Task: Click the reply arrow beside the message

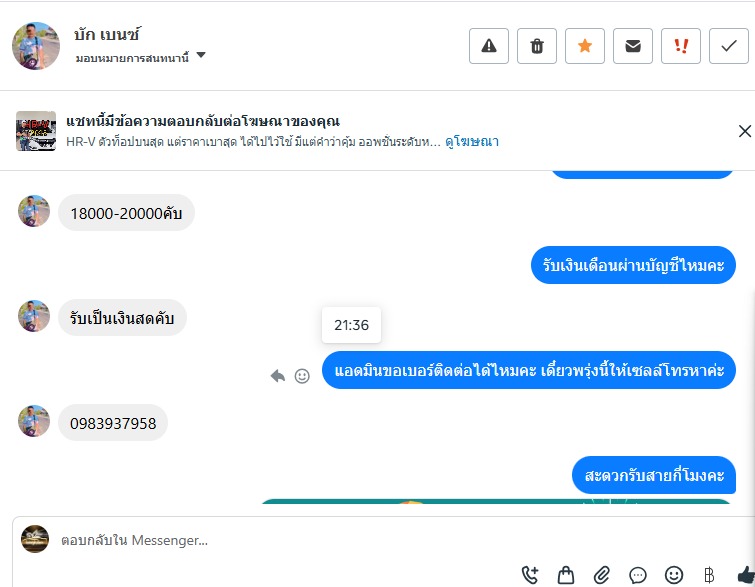Action: click(x=278, y=376)
